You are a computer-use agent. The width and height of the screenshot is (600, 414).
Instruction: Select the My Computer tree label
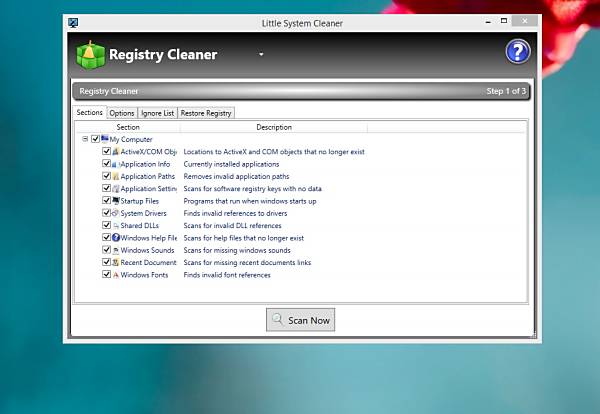click(x=131, y=139)
